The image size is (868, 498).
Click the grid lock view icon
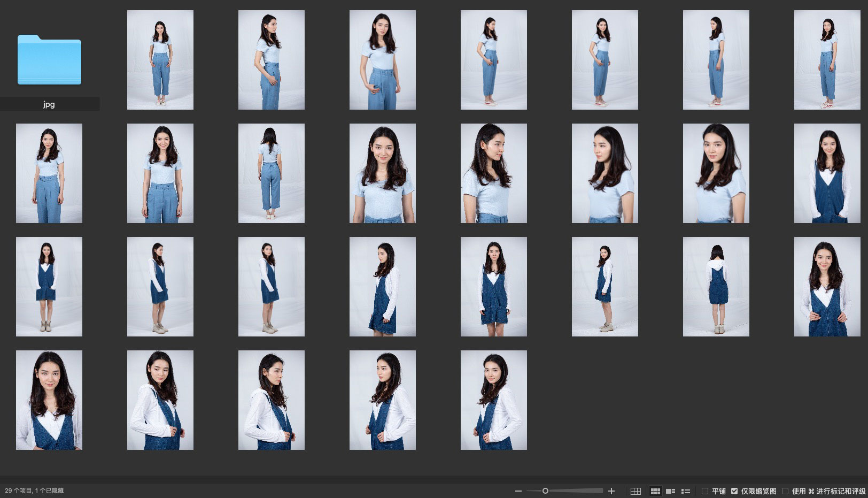635,491
